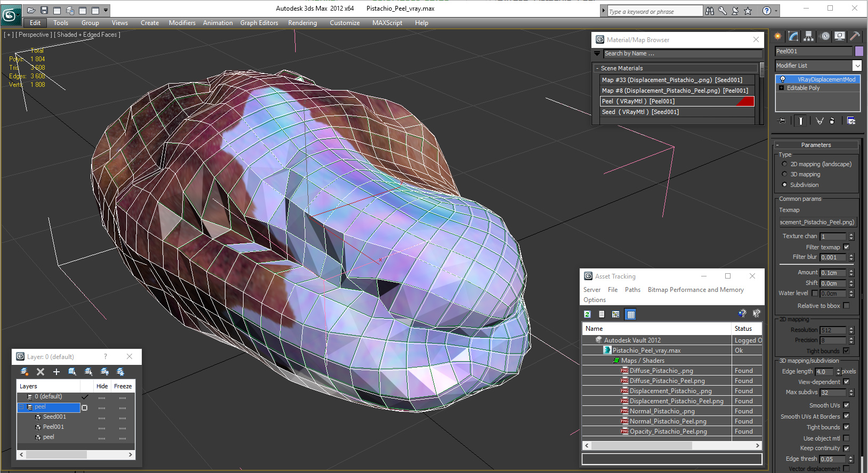This screenshot has width=868, height=473.
Task: Open Material/Map Browser options triangle menu
Action: (x=597, y=53)
